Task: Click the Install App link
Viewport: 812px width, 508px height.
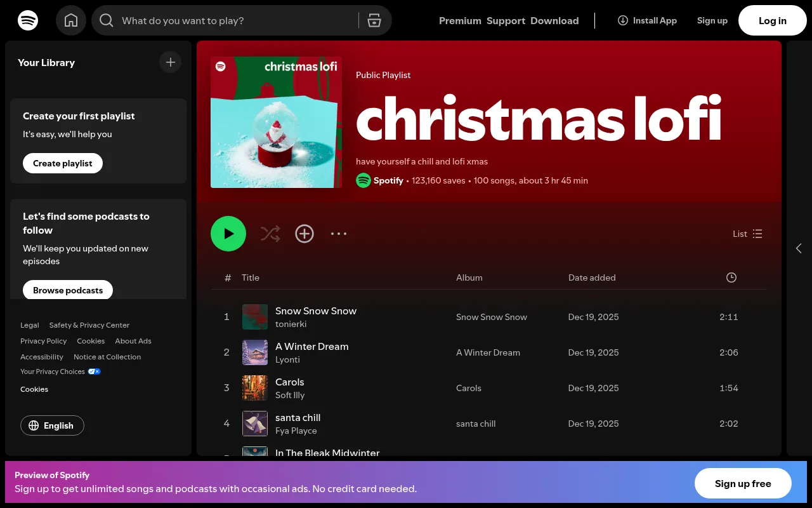Action: [647, 20]
